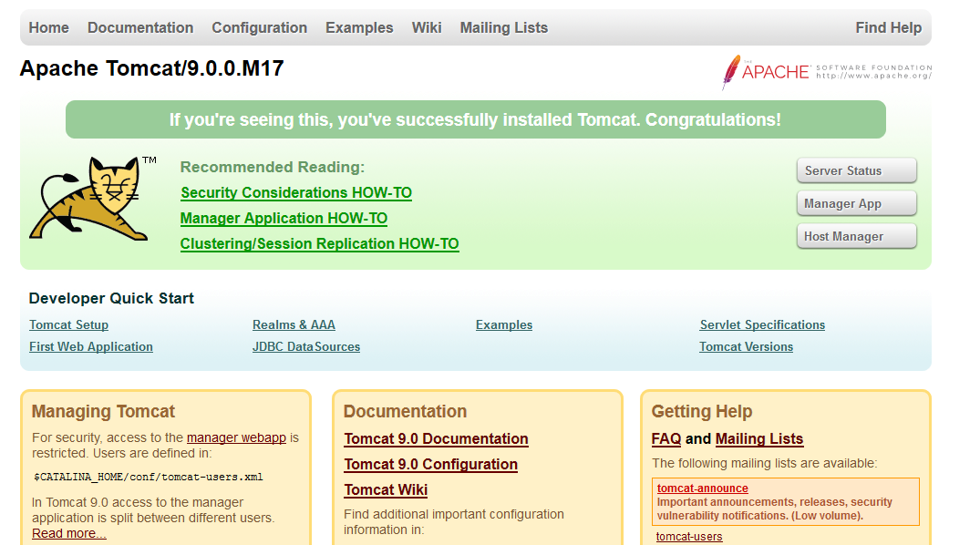
Task: Open Mailing Lists link in Getting Help
Action: (759, 438)
